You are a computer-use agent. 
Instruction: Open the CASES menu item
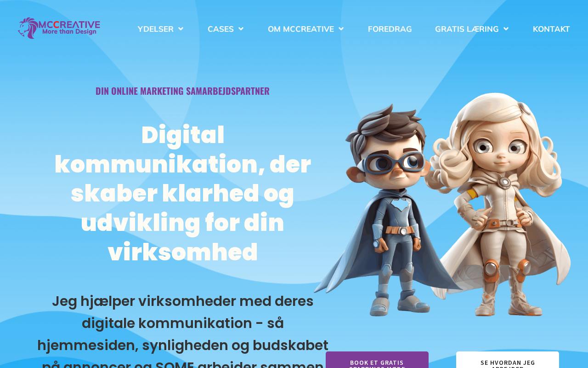pyautogui.click(x=220, y=29)
